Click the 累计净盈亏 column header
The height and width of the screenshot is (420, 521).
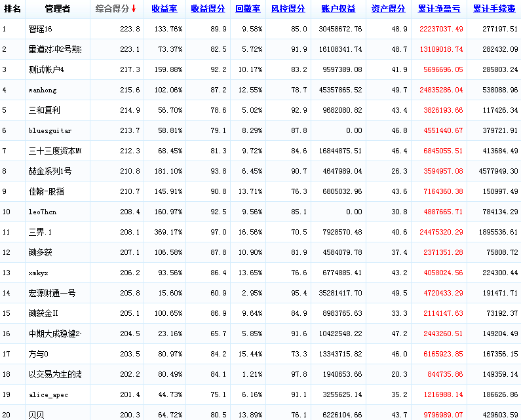[x=438, y=9]
